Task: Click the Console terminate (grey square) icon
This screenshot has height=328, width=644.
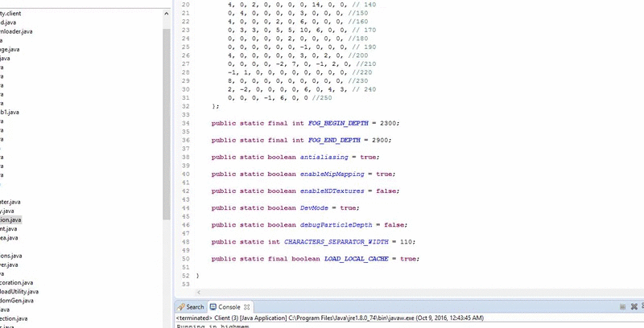Action: 622,306
